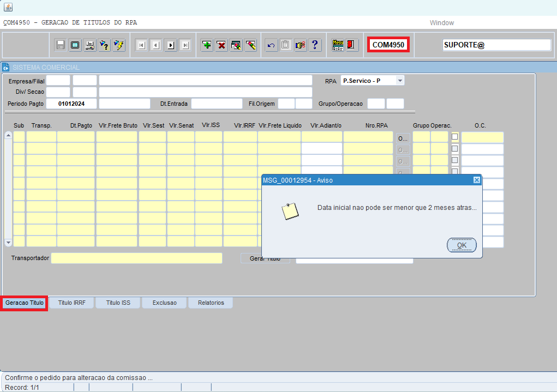This screenshot has height=392, width=557.
Task: Click the first row Vlr.Adiant/o cell
Action: 322,137
